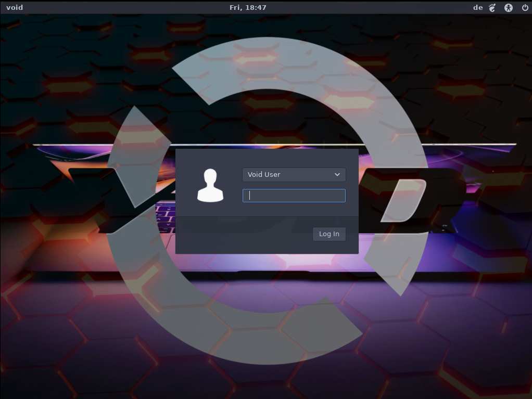The width and height of the screenshot is (532, 399).
Task: Click the chevron arrow beside Void User
Action: tap(337, 175)
